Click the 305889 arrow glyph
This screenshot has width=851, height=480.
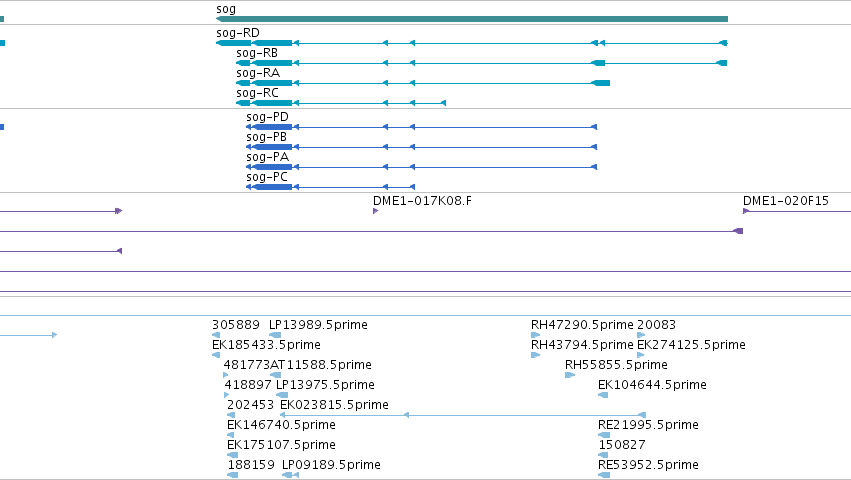tap(216, 335)
